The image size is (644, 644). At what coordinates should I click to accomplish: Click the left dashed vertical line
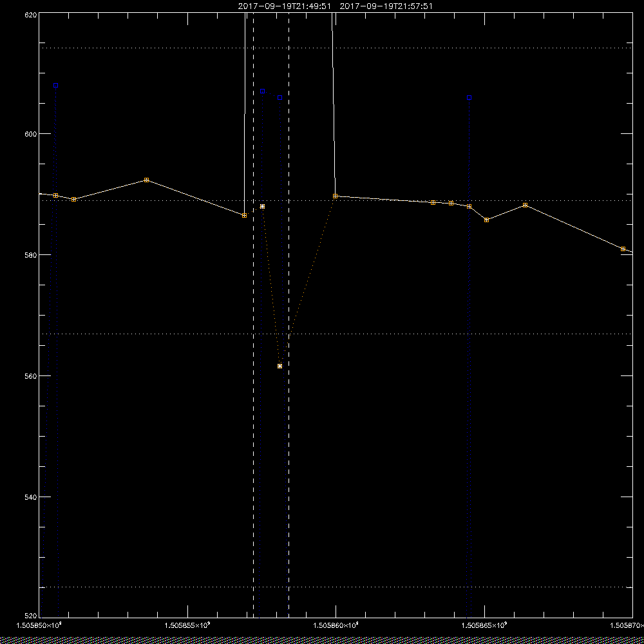[253, 315]
